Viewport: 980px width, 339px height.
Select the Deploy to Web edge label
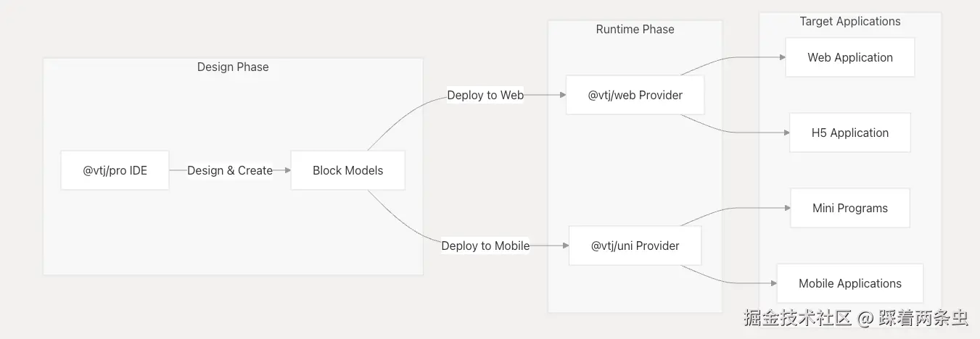485,95
